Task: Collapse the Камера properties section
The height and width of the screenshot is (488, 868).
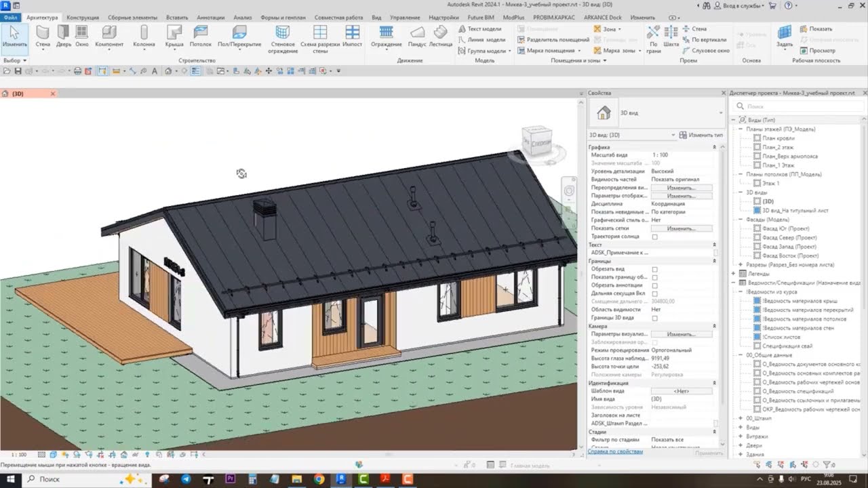Action: point(714,326)
